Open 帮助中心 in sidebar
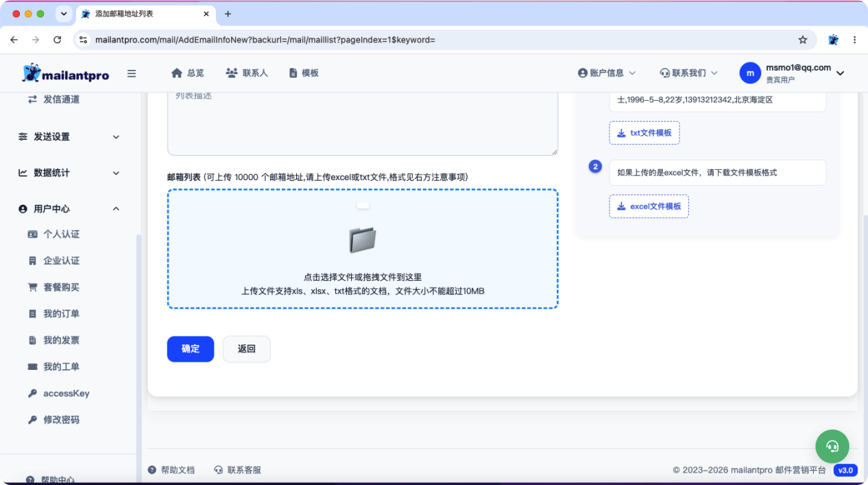Image resolution: width=868 pixels, height=485 pixels. click(50, 480)
